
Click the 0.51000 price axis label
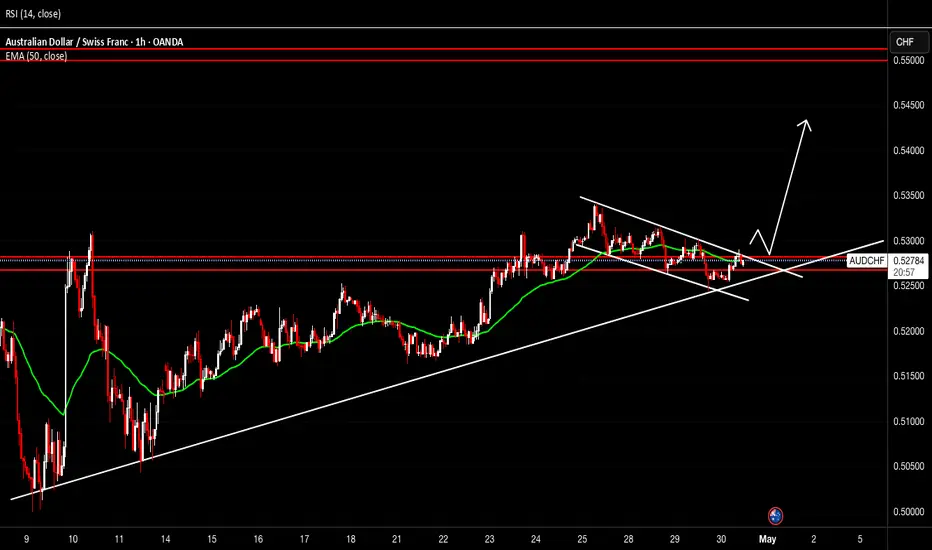coord(908,422)
